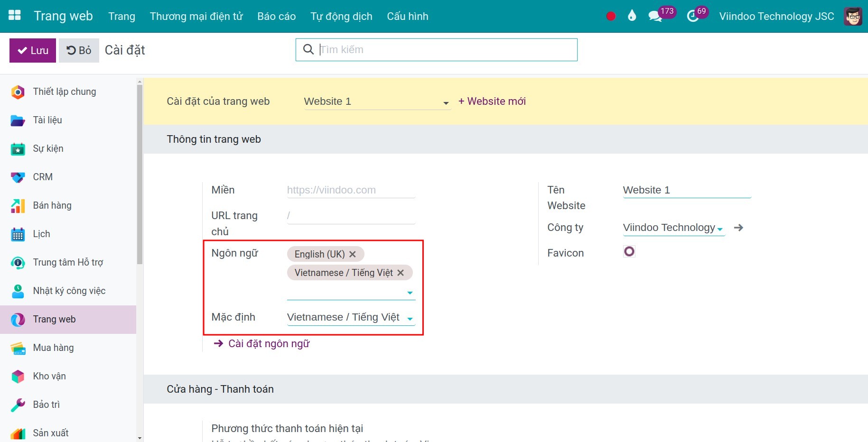Screen dimensions: 868x442
Task: Expand the Website 1 selector dropdown
Action: click(377, 101)
